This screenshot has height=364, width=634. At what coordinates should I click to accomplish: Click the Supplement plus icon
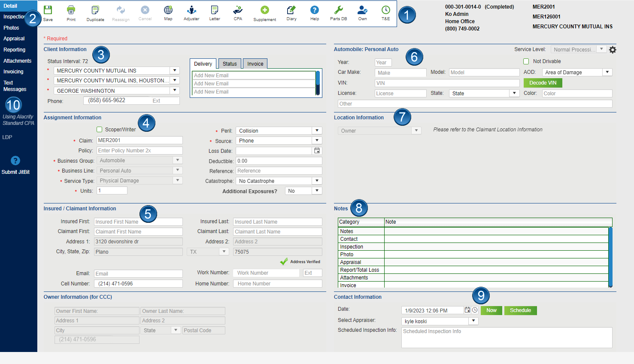tap(264, 10)
